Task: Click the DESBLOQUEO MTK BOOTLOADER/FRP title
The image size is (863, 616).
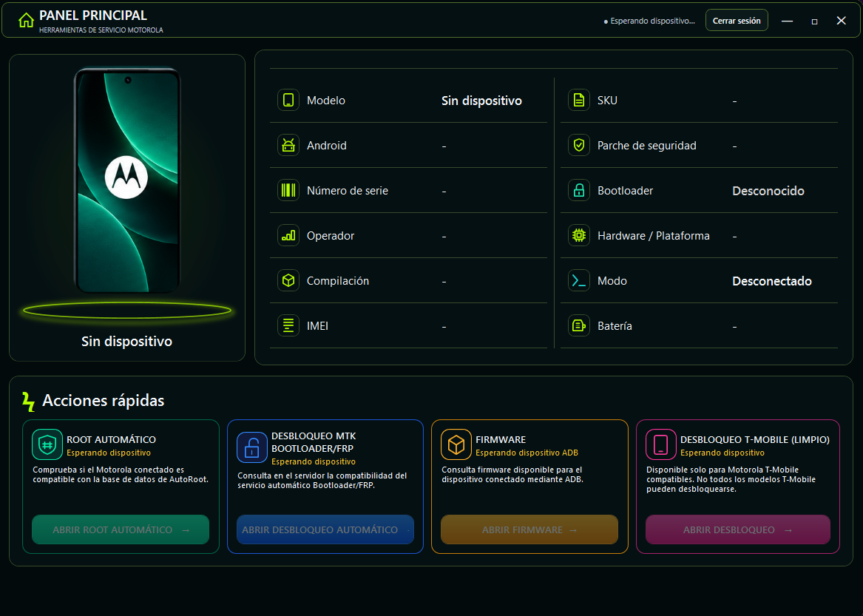Action: point(314,442)
